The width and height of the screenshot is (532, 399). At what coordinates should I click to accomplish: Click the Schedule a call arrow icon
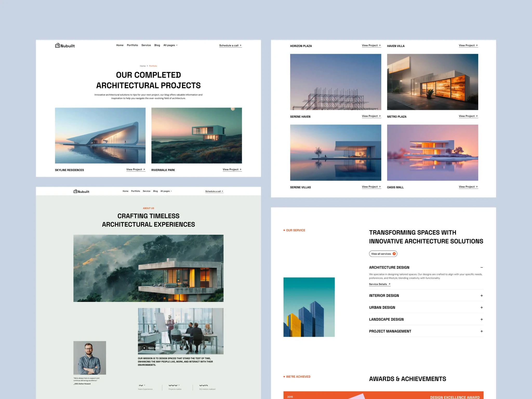point(240,45)
